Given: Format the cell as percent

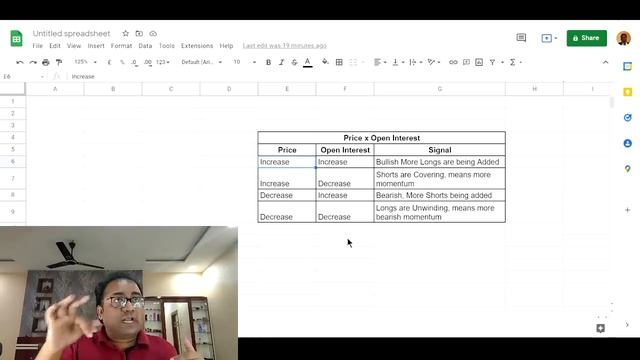Looking at the screenshot, I should 122,62.
